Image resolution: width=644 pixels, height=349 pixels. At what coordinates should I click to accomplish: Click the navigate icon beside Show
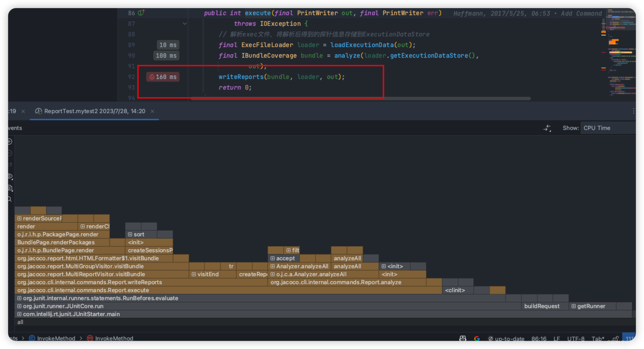pyautogui.click(x=547, y=128)
